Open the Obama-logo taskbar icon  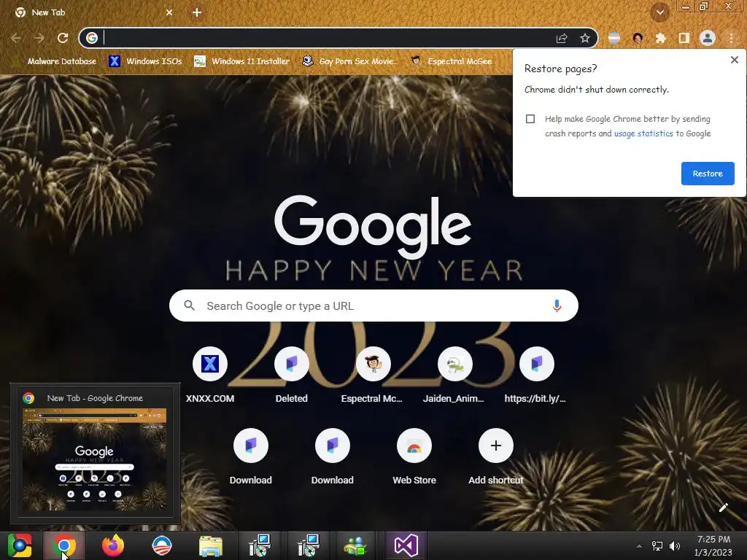point(161,545)
